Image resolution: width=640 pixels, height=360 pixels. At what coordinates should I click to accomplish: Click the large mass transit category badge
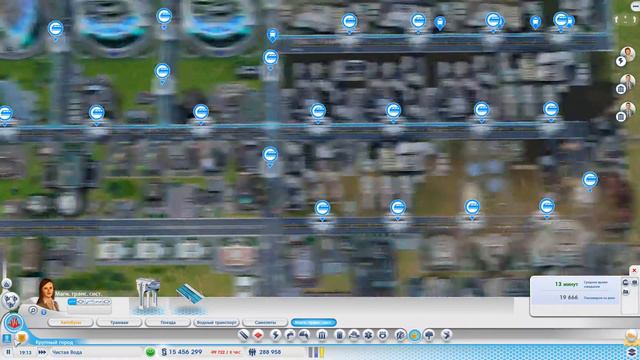(x=13, y=323)
